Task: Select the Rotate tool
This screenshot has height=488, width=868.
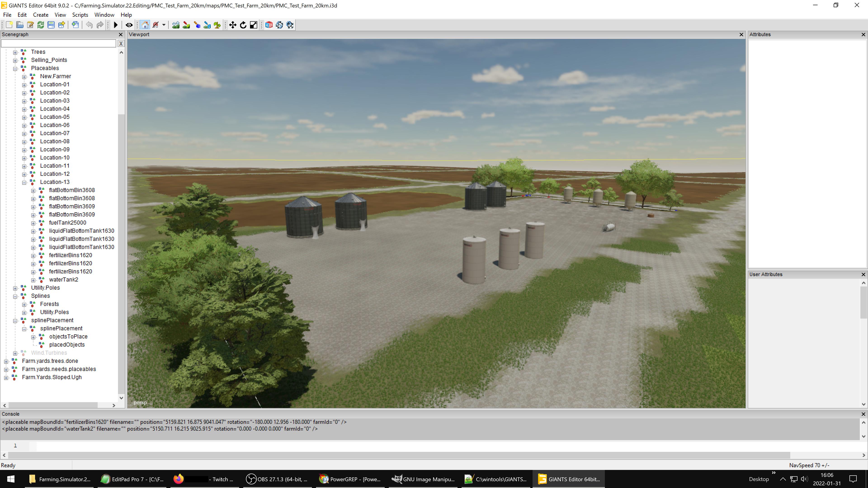Action: (x=243, y=25)
